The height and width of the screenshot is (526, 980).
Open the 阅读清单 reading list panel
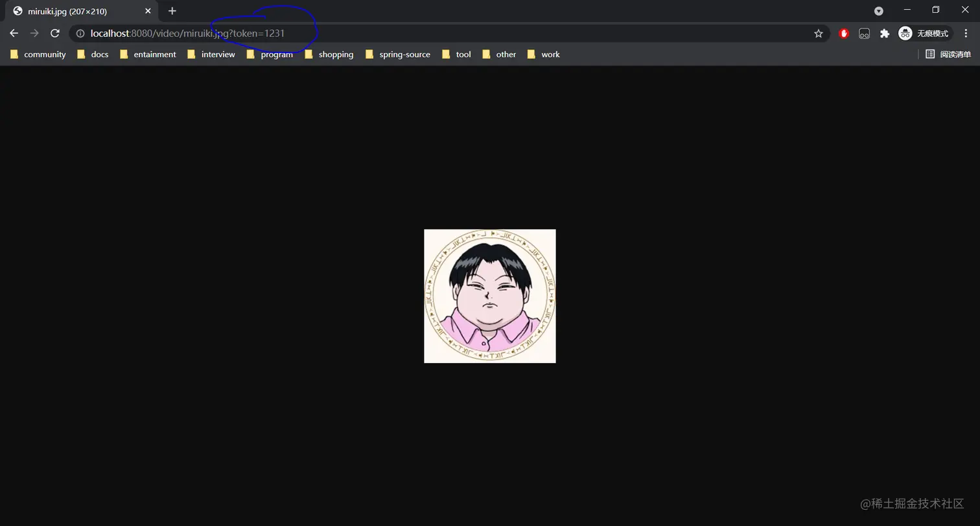(x=949, y=54)
